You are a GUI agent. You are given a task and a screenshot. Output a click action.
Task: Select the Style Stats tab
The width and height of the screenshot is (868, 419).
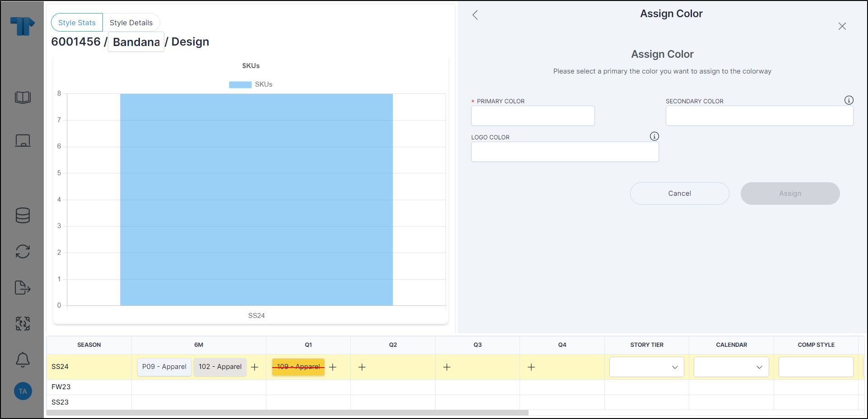pyautogui.click(x=76, y=22)
